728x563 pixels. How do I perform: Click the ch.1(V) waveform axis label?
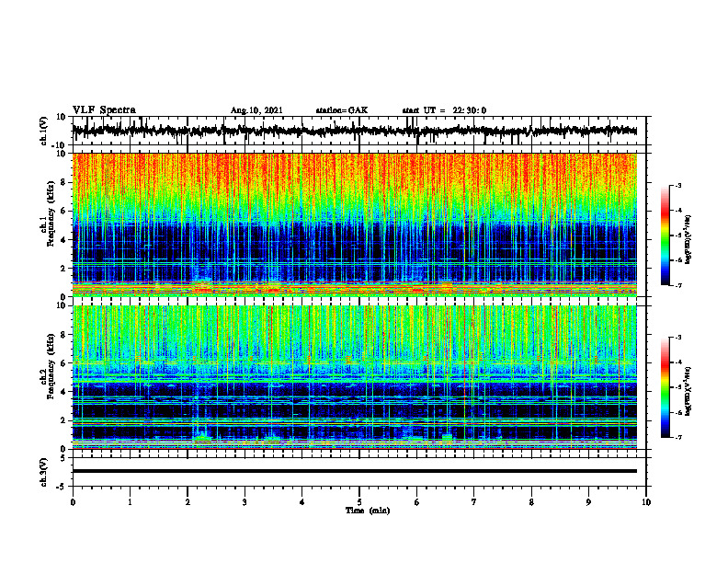click(x=43, y=131)
